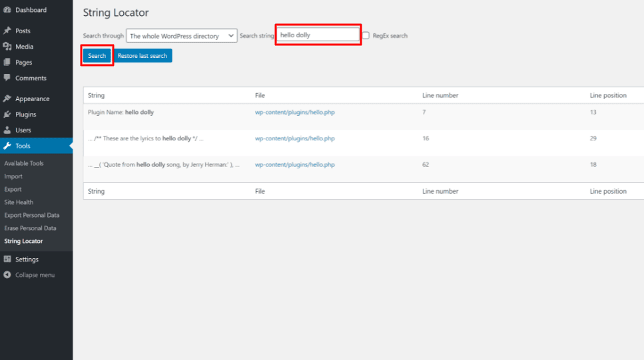
Task: Open the Export submenu item
Action: point(13,189)
